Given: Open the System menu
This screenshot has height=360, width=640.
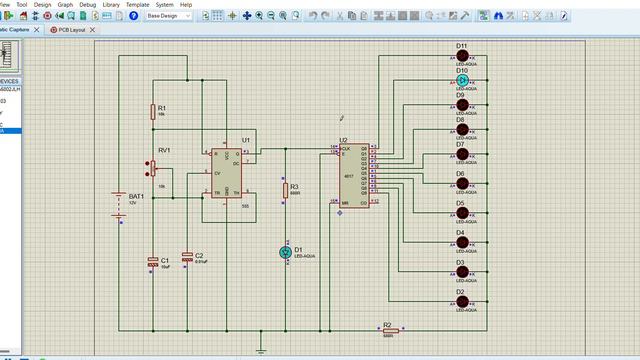Looking at the screenshot, I should 164,4.
